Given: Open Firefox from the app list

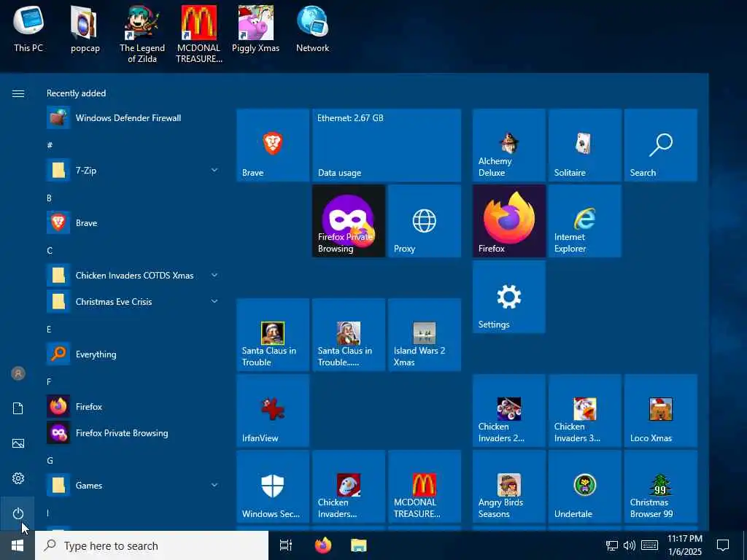Looking at the screenshot, I should point(133,406).
